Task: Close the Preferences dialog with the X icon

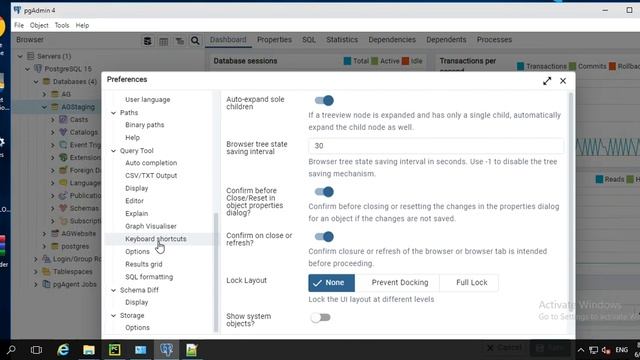Action: click(x=563, y=81)
